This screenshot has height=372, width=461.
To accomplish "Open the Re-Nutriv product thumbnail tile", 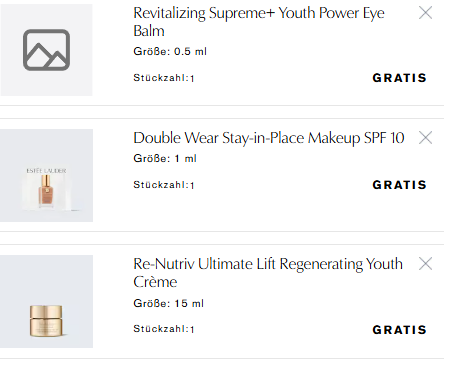I will pos(46,302).
